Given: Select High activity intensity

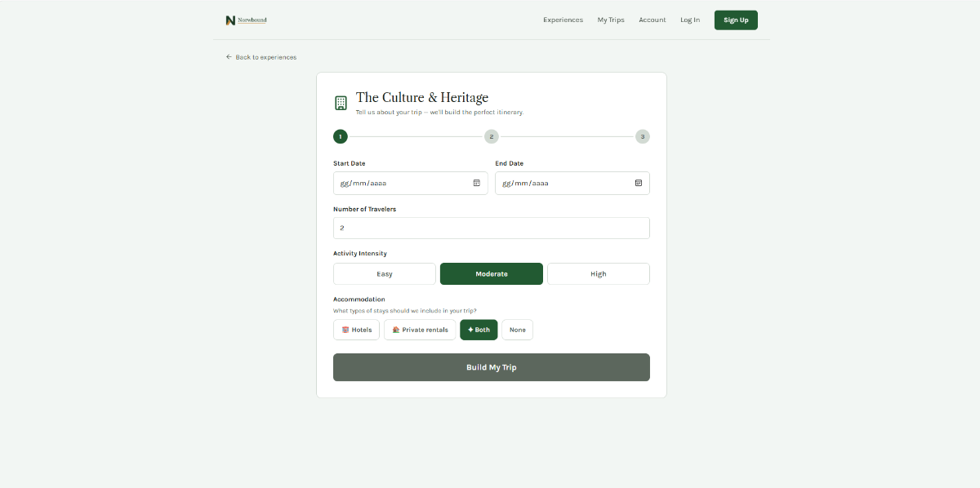Looking at the screenshot, I should click(x=599, y=274).
